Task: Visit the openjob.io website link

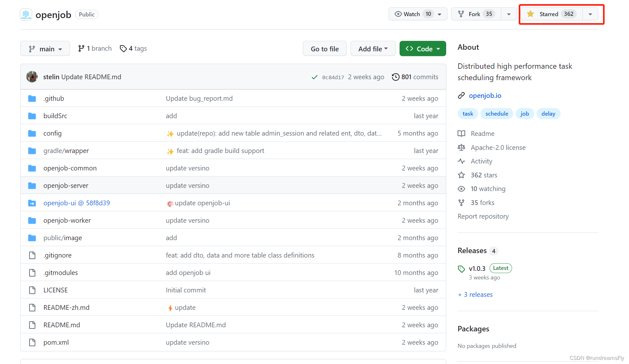Action: 485,96
